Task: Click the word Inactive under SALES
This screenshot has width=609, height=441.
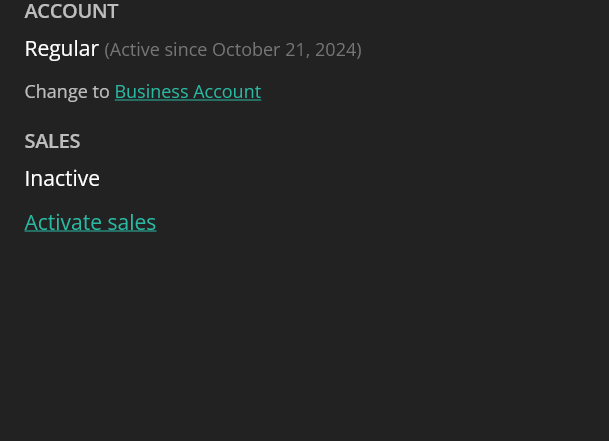Action: 62,178
